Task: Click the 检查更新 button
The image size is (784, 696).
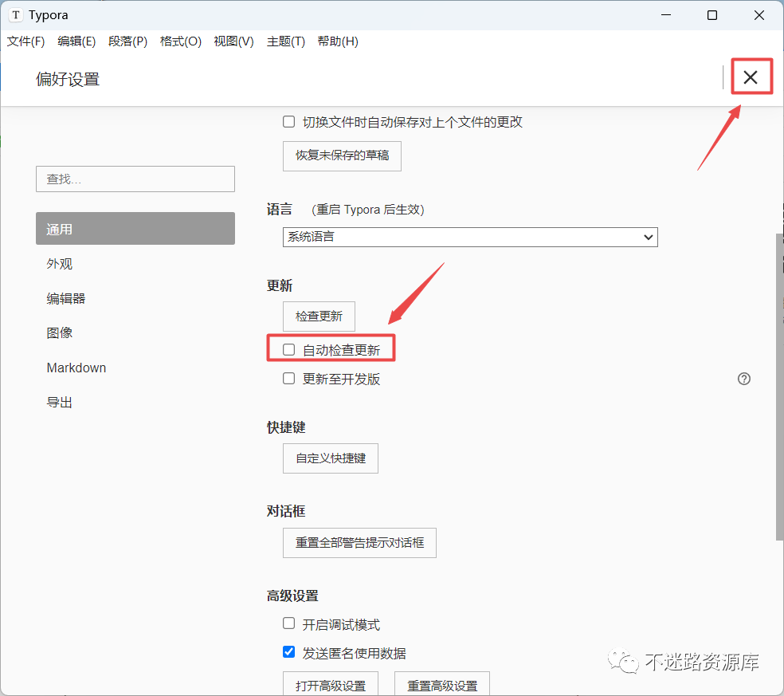Action: [319, 317]
